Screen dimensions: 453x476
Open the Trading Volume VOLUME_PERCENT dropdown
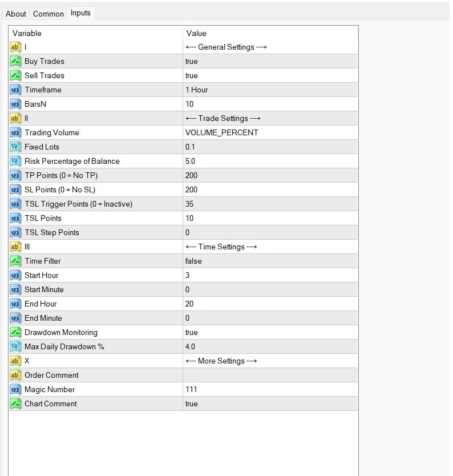(221, 132)
